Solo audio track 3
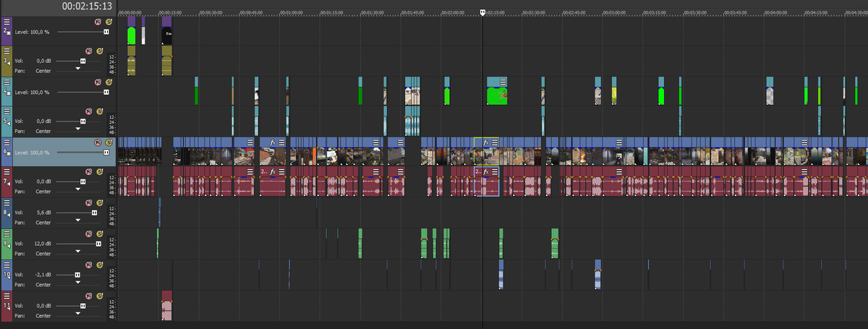 click(x=99, y=51)
